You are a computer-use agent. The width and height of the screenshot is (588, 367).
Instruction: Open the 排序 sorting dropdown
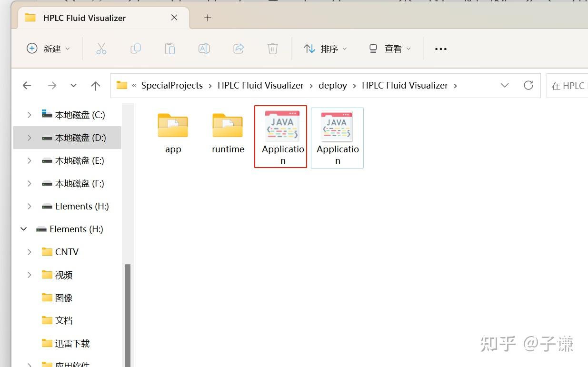point(325,48)
